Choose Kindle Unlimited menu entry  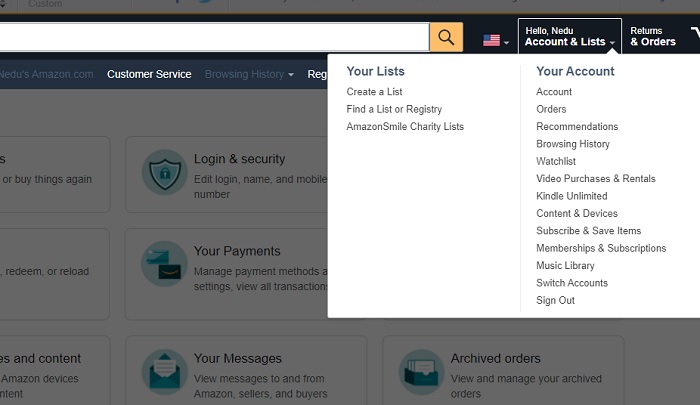tap(571, 196)
